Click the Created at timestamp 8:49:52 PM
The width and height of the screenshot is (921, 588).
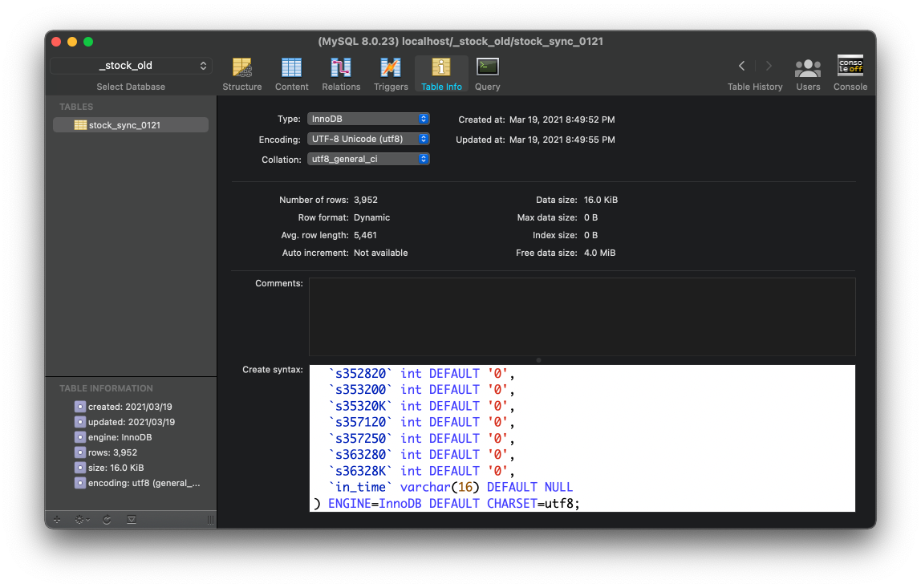562,120
